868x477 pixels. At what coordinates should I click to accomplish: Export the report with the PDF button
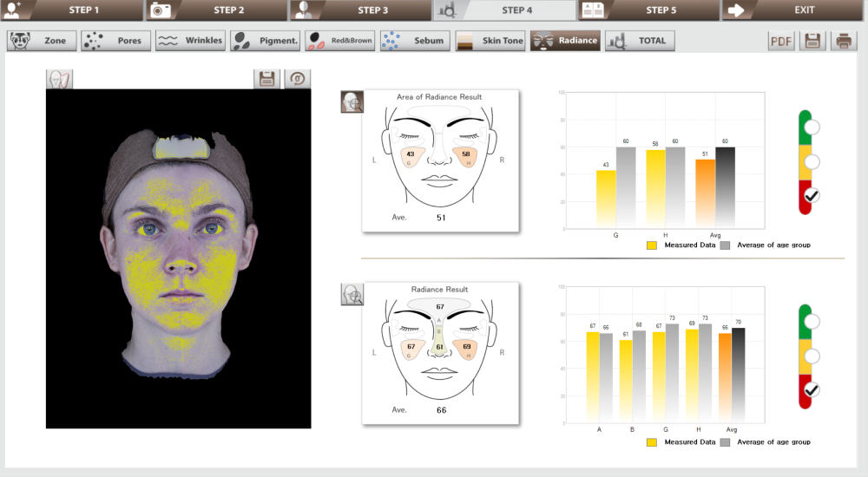pyautogui.click(x=782, y=41)
